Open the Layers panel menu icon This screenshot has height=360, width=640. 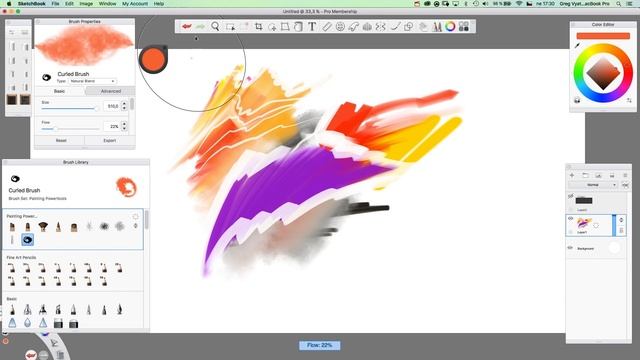[x=625, y=175]
